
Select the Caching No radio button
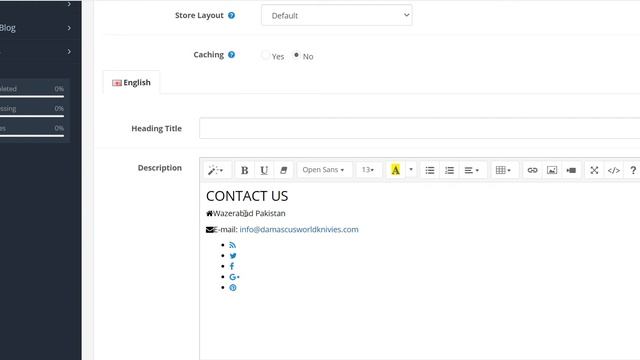click(296, 55)
